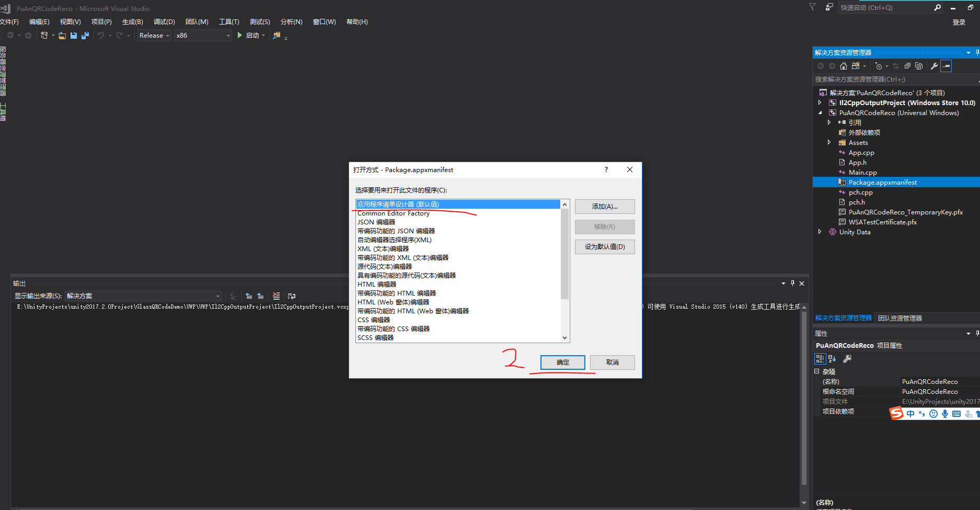
Task: Click the Categorized view icon in Properties panel
Action: [820, 359]
